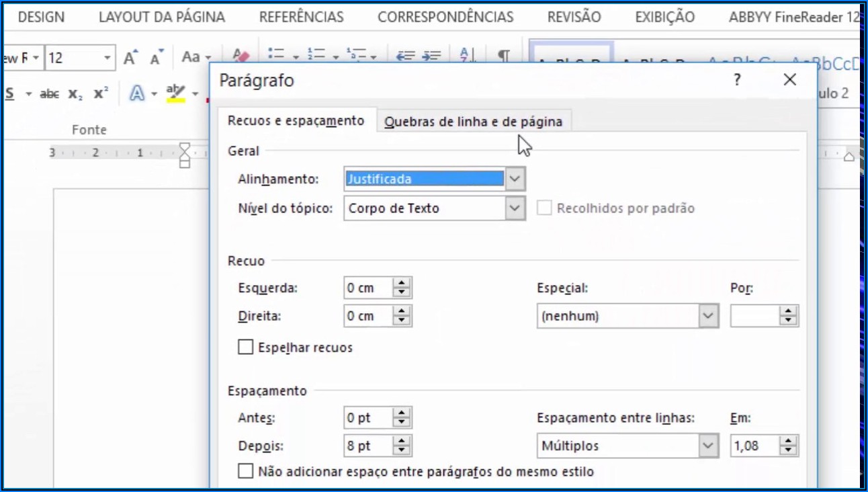Apply a numbered list

click(315, 56)
